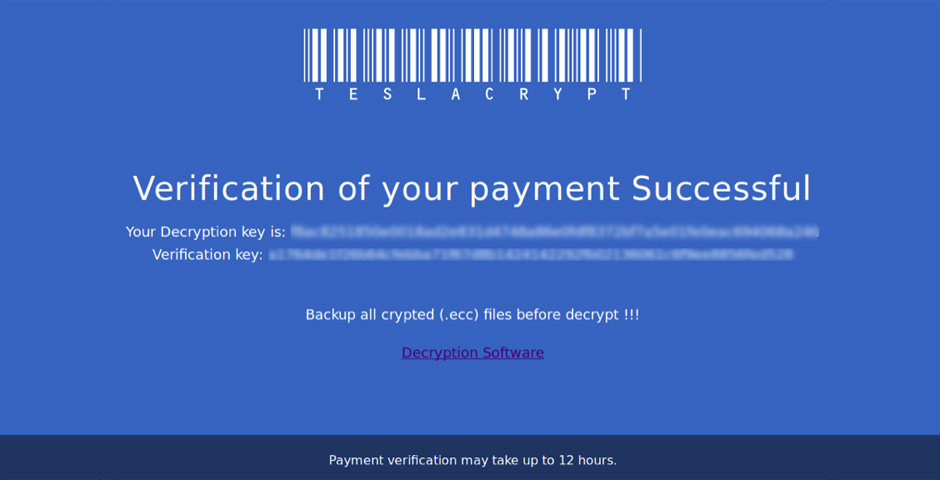Viewport: 940px width, 480px height.
Task: Click the first 'T' of TESLACRYPT
Action: click(319, 94)
